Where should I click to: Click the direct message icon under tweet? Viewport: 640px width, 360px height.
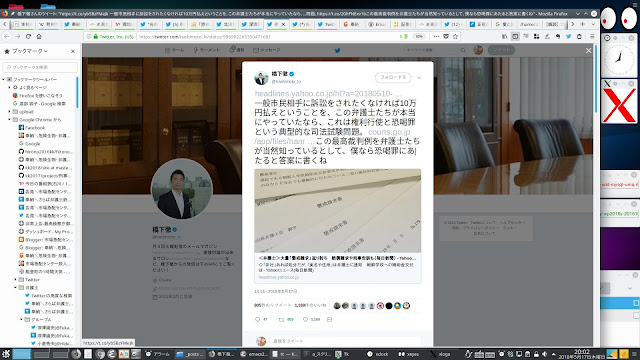(x=329, y=320)
